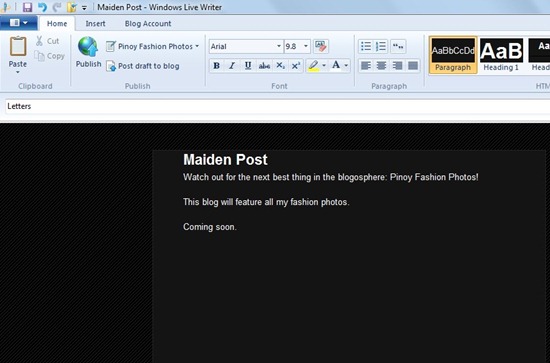Align text left

[x=365, y=66]
